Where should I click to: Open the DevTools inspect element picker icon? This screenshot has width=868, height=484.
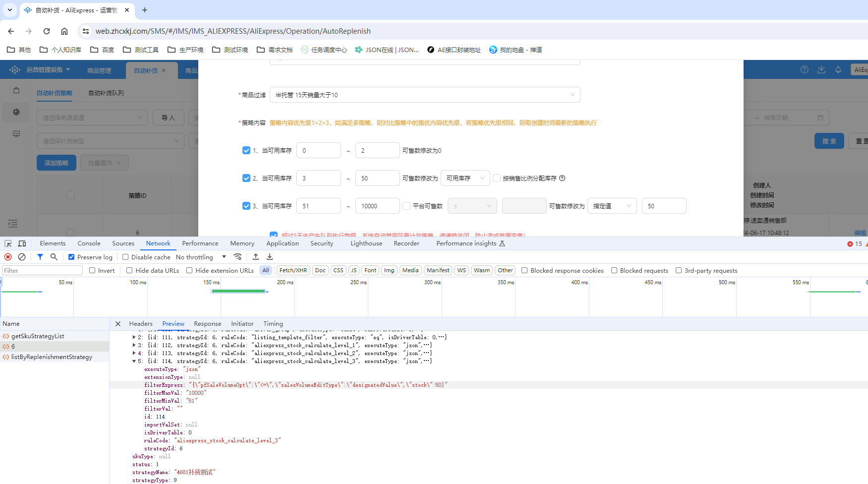click(8, 243)
